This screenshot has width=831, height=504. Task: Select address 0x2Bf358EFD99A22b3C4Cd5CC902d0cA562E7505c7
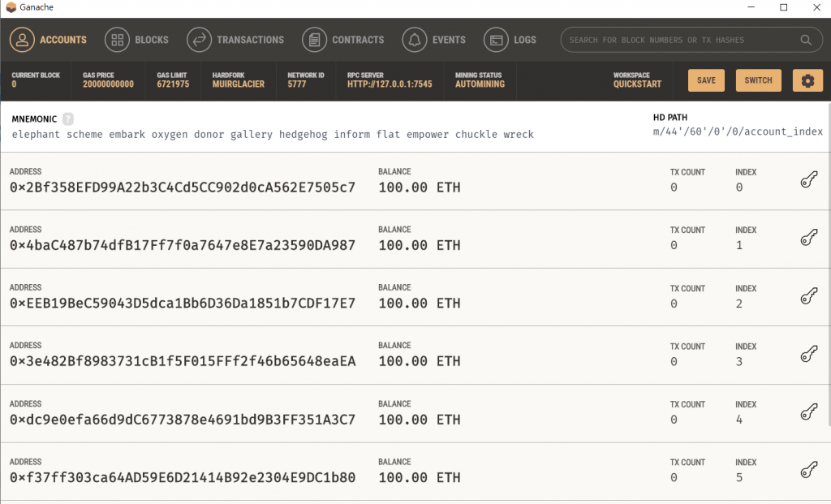click(183, 187)
